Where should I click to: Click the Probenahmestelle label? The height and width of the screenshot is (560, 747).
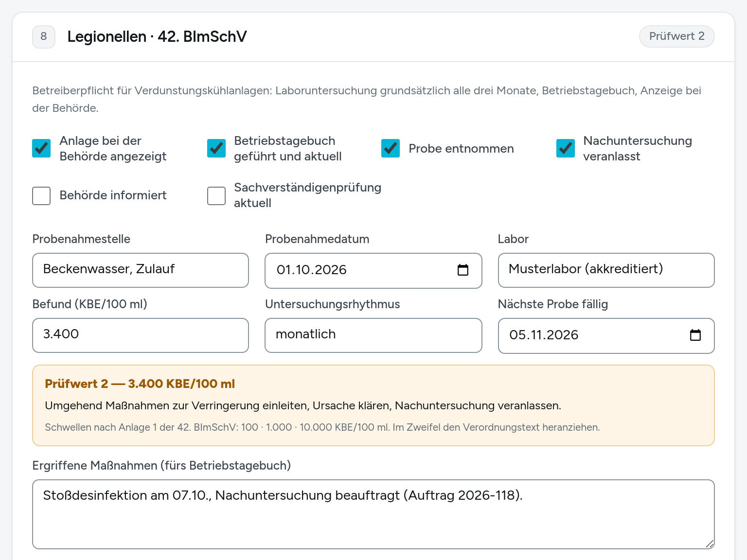click(81, 239)
